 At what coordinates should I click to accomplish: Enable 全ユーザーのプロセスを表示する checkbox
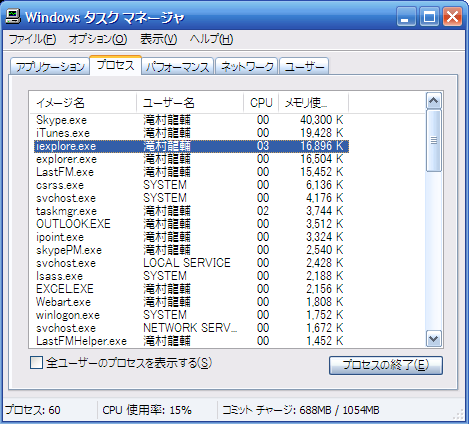pos(36,362)
